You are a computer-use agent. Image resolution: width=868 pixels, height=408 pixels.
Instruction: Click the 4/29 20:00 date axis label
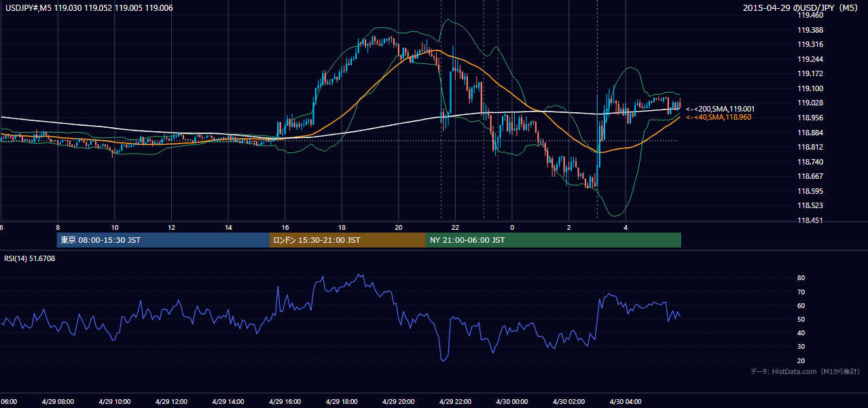tap(399, 402)
